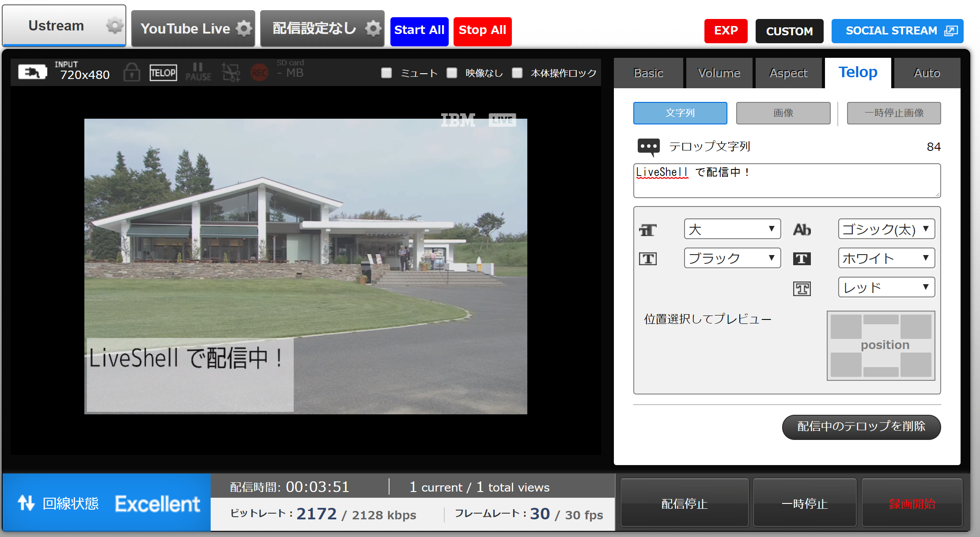Select bottom-center telop position block
This screenshot has width=980, height=537.
[x=881, y=372]
